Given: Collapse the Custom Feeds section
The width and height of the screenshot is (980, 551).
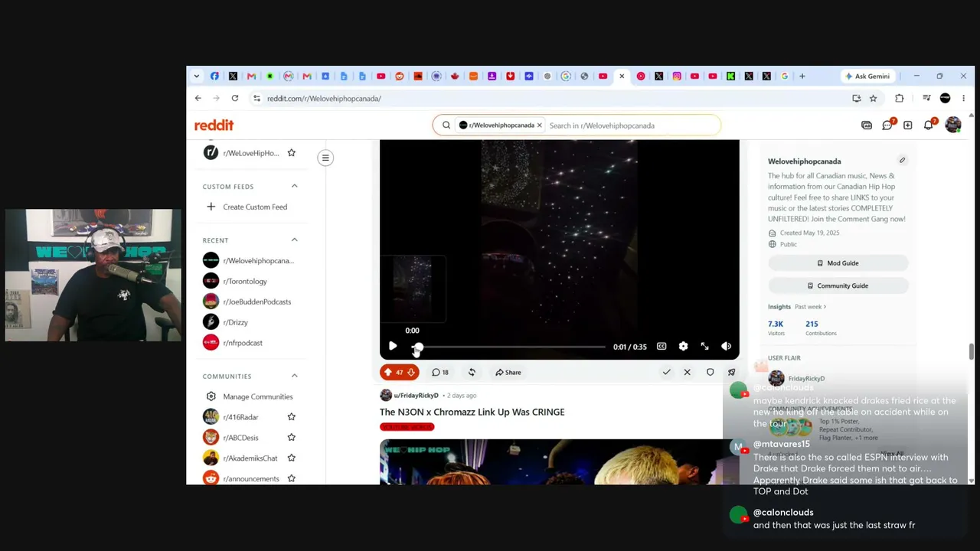Looking at the screenshot, I should click(x=294, y=187).
